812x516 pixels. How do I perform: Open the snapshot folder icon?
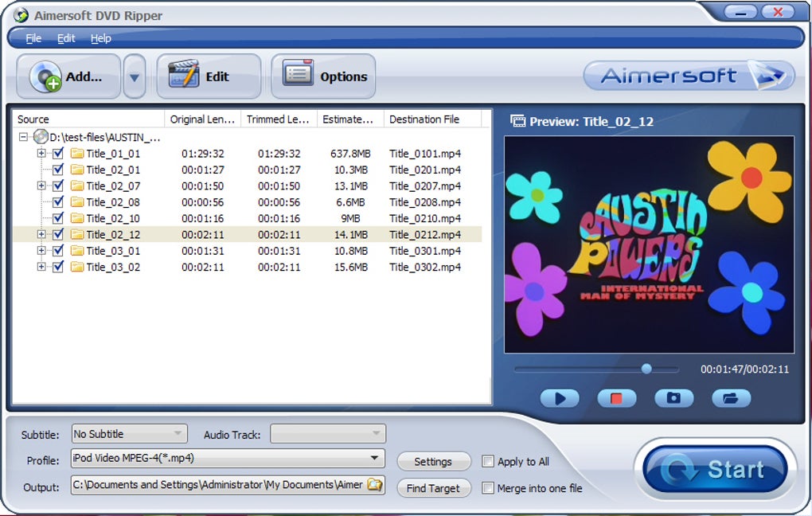(731, 398)
